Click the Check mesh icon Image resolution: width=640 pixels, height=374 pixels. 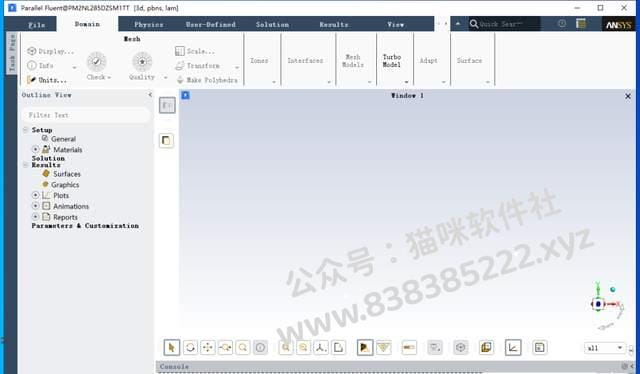click(x=97, y=62)
